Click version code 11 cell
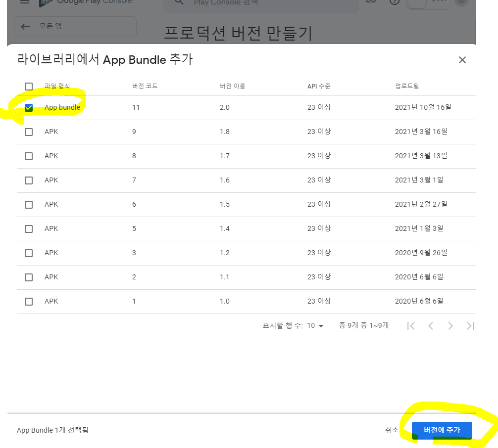This screenshot has height=448, width=498. click(x=136, y=108)
